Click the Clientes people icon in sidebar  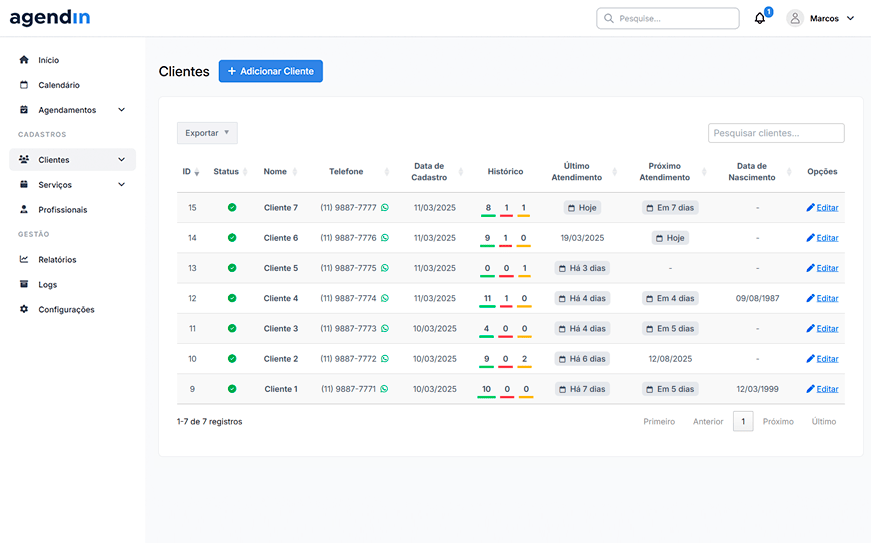24,159
